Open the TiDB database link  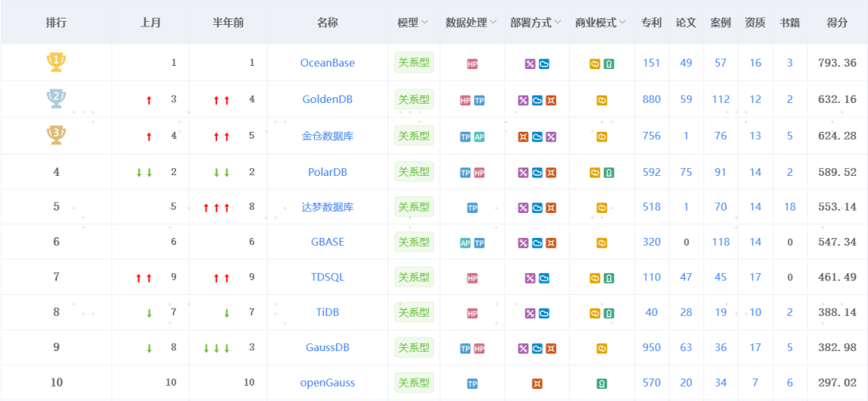point(328,313)
